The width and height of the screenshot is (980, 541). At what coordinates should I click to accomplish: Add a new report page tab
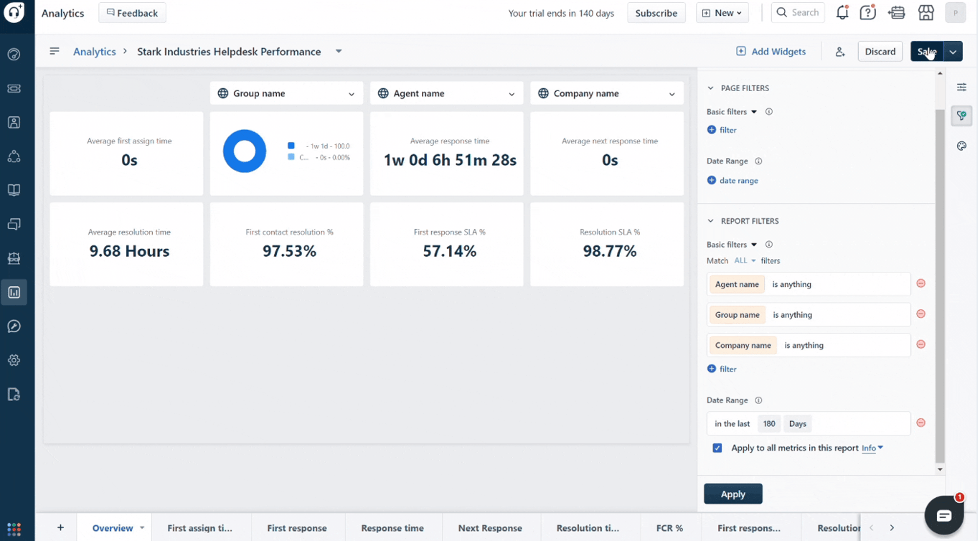tap(60, 528)
